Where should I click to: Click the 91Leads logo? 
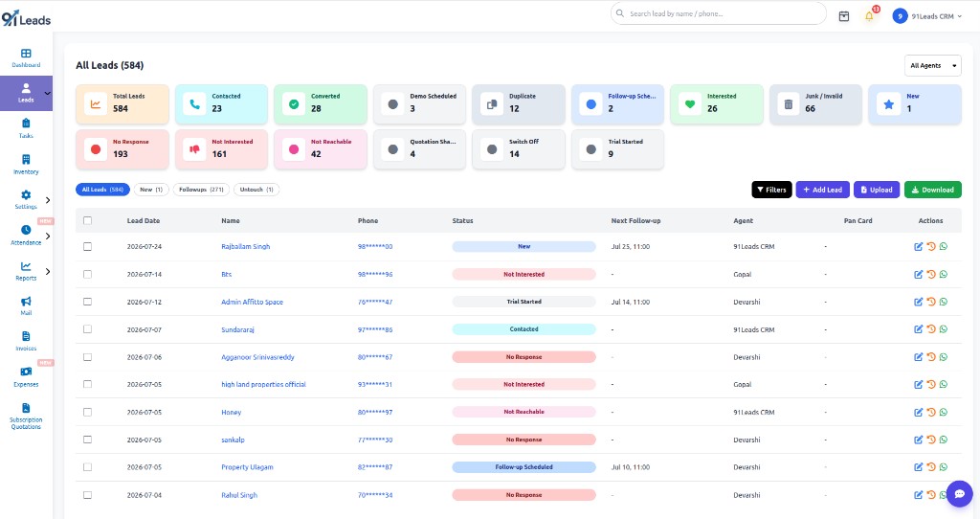click(x=26, y=18)
